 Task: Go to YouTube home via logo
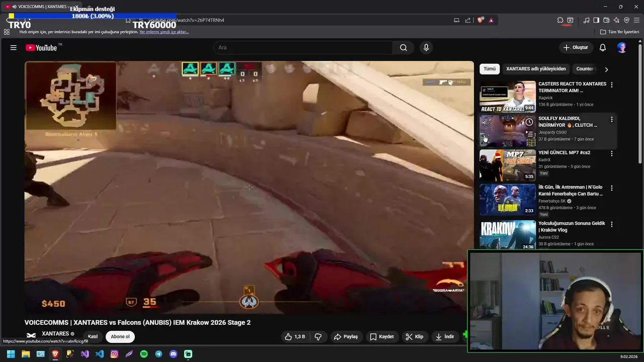[41, 48]
